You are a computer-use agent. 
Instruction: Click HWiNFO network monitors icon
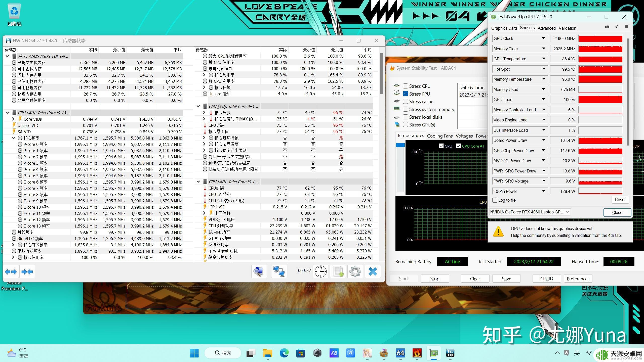279,271
